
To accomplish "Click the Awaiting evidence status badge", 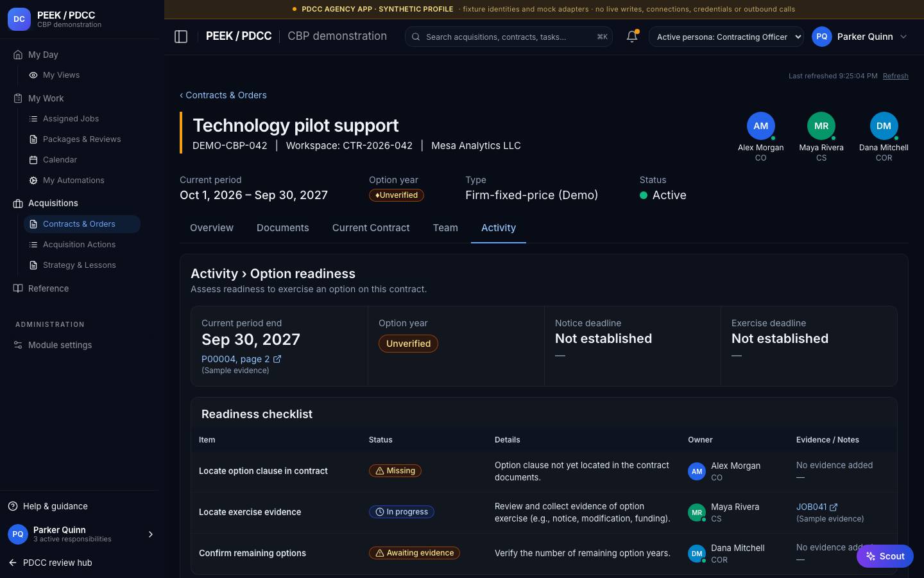I will (414, 553).
